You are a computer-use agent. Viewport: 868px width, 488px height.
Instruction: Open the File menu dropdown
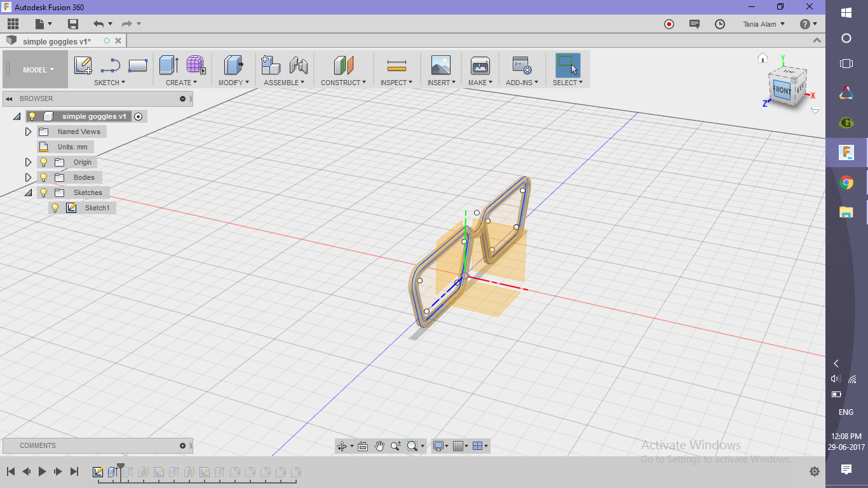click(44, 24)
